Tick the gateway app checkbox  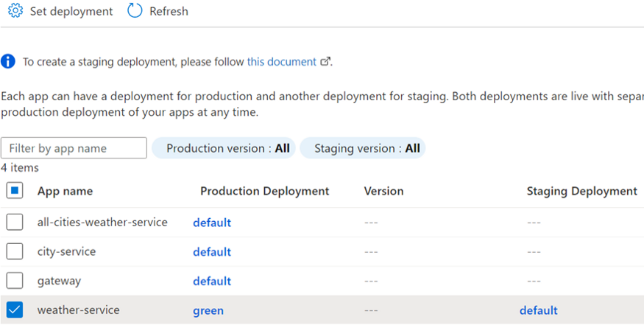click(15, 281)
